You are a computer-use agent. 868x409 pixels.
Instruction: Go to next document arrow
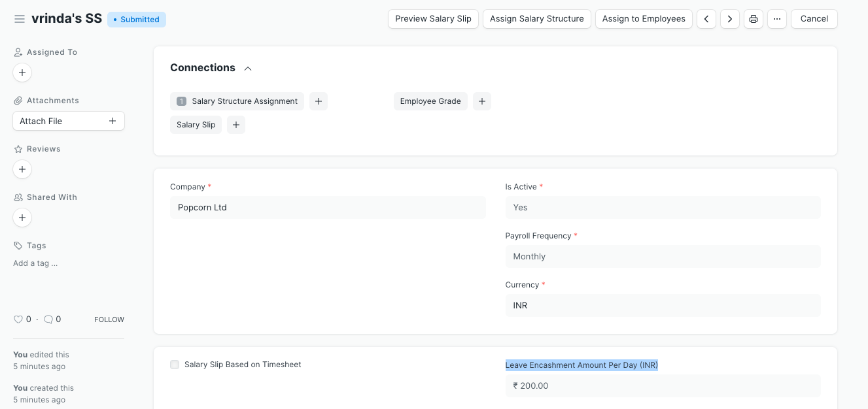point(729,19)
